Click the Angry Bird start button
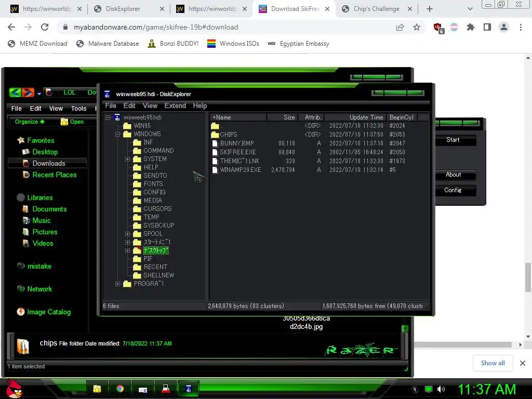 [x=14, y=389]
